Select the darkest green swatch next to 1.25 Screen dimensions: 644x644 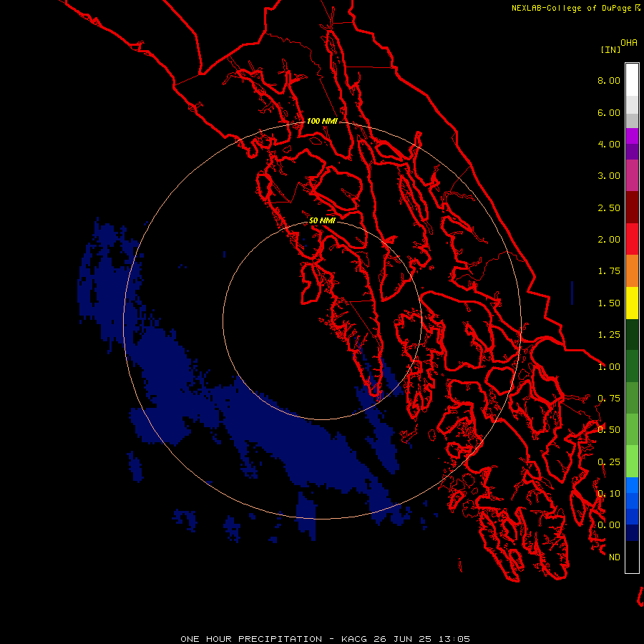(x=632, y=334)
